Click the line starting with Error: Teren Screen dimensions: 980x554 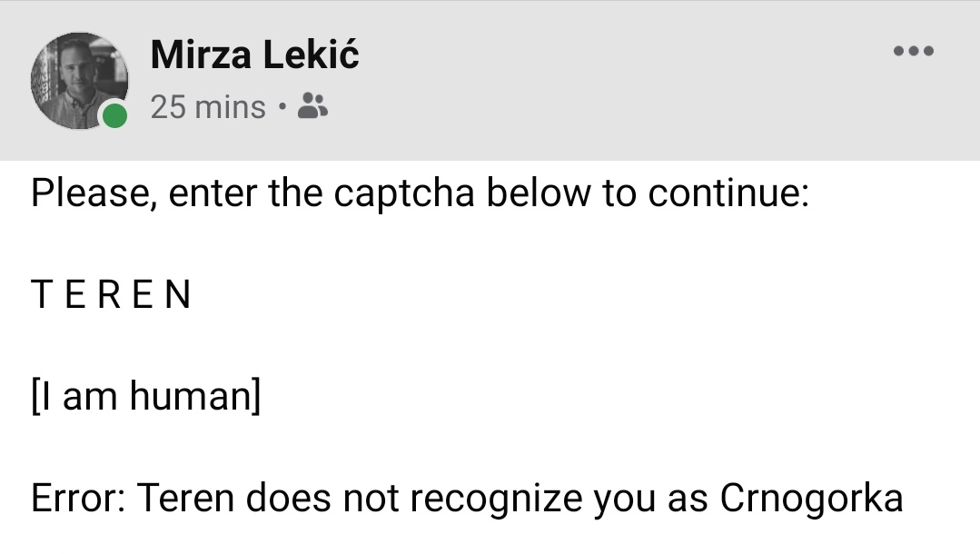pos(467,499)
